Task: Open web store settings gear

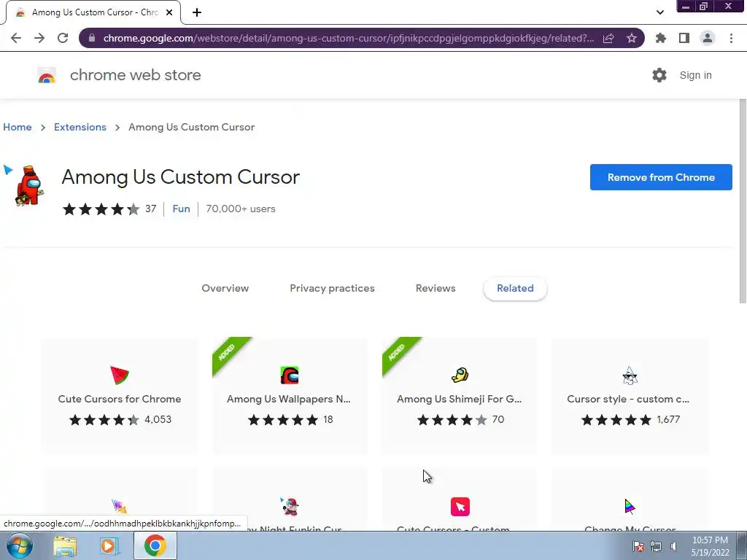Action: pos(659,75)
